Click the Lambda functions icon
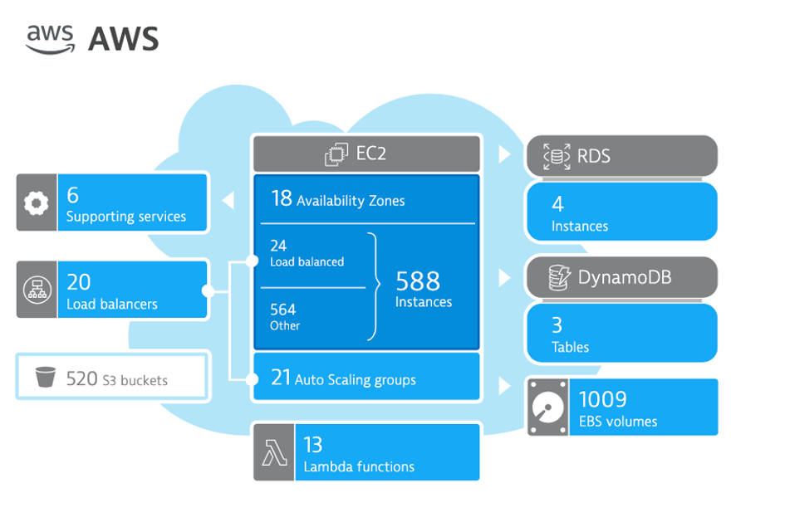 (274, 452)
